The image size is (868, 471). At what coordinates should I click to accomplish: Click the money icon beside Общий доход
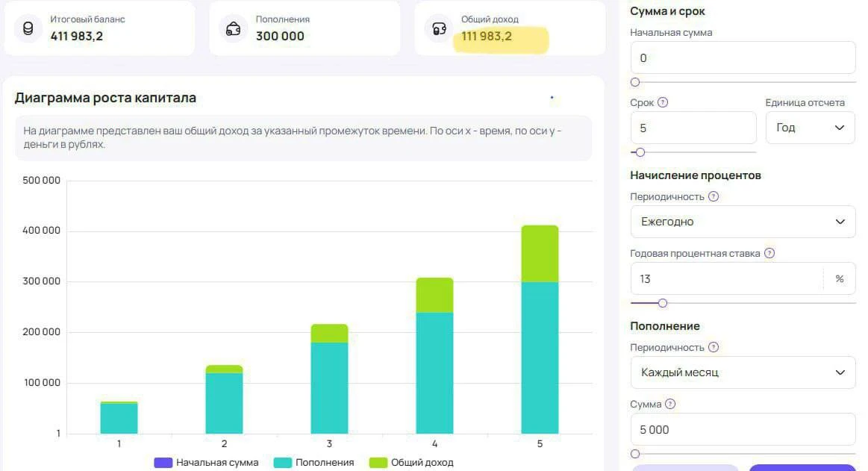(x=439, y=28)
